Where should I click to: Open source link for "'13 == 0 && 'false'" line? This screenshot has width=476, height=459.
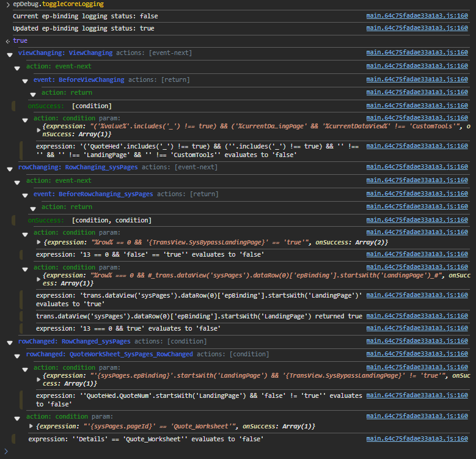pyautogui.click(x=417, y=254)
